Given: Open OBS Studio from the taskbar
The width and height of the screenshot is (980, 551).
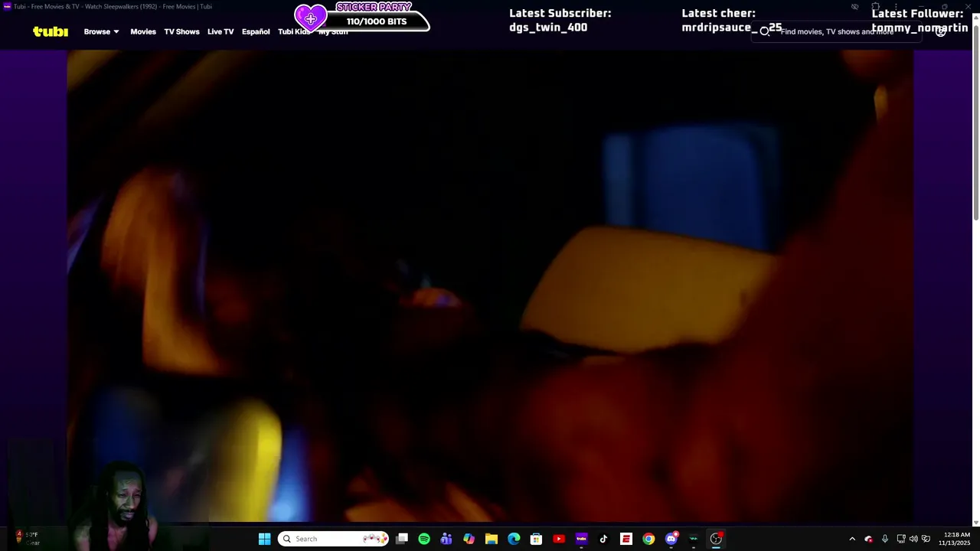Looking at the screenshot, I should [x=716, y=539].
